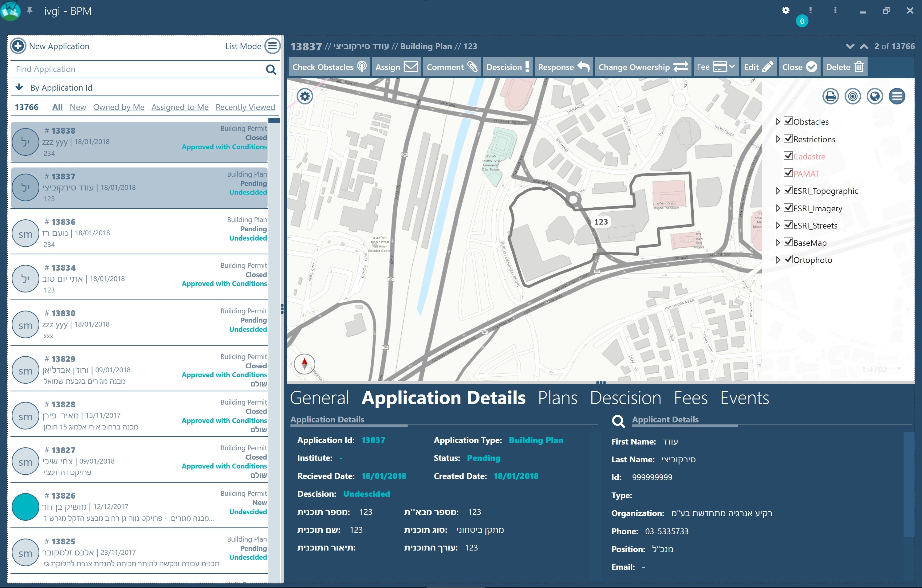Toggle the map layers list icon
The width and height of the screenshot is (922, 588).
[897, 96]
